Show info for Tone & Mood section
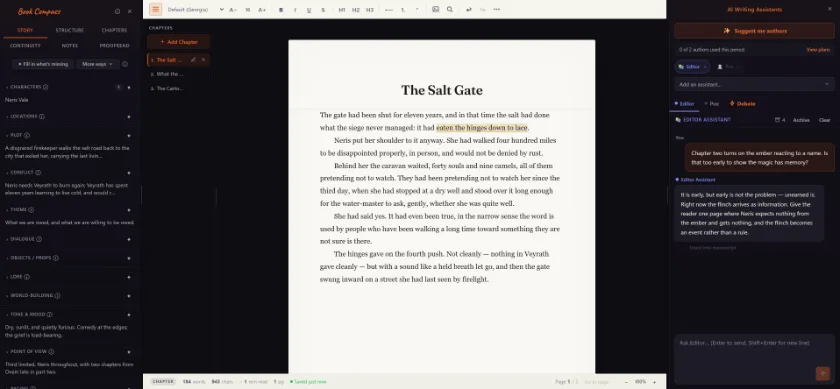The height and width of the screenshot is (389, 840). pyautogui.click(x=49, y=315)
